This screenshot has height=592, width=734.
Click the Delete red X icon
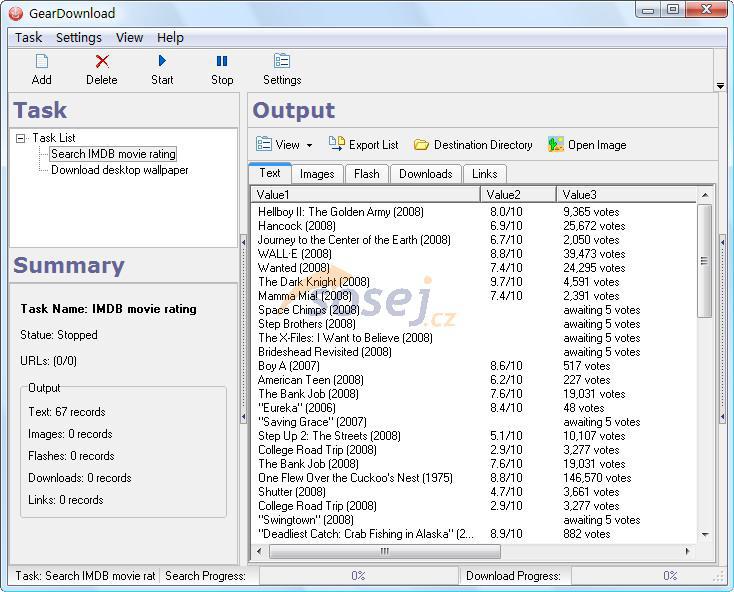[x=102, y=61]
